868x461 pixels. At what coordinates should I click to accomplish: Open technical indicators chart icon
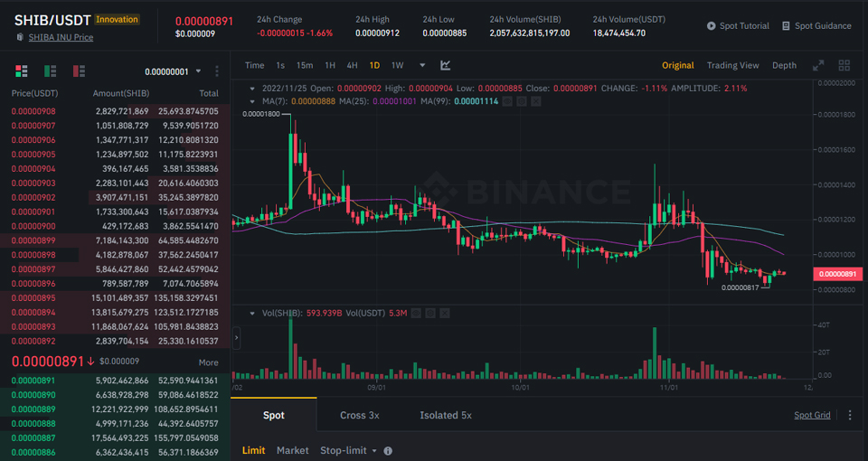coord(446,65)
